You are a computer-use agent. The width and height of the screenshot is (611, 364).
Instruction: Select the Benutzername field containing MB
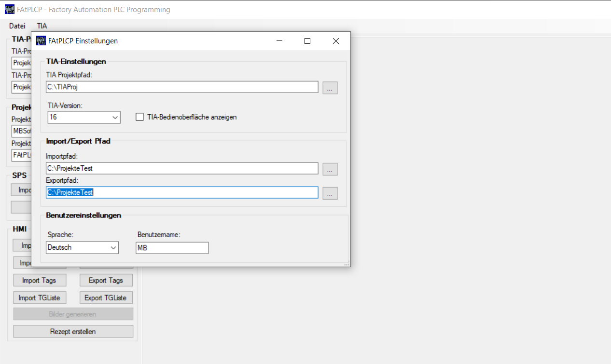[172, 248]
